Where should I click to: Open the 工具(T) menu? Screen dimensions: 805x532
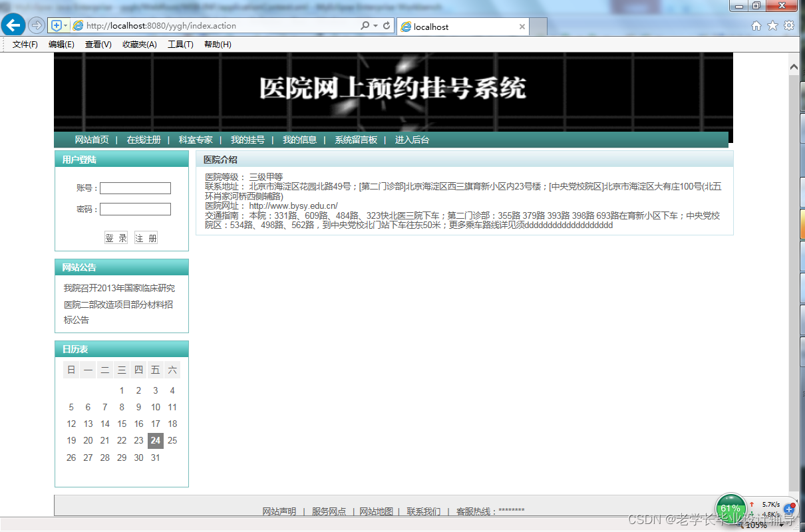pyautogui.click(x=180, y=44)
